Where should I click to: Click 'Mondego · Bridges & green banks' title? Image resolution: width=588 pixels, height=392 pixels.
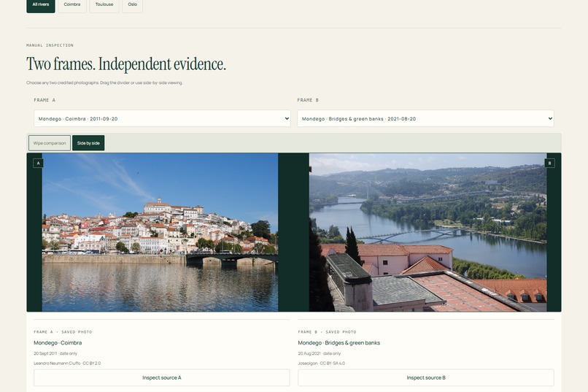click(339, 343)
